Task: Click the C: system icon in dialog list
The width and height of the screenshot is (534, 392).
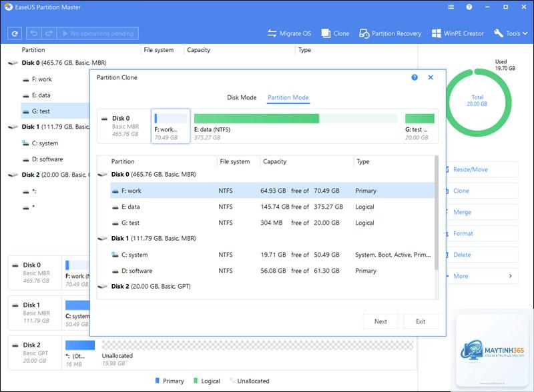Action: click(115, 254)
